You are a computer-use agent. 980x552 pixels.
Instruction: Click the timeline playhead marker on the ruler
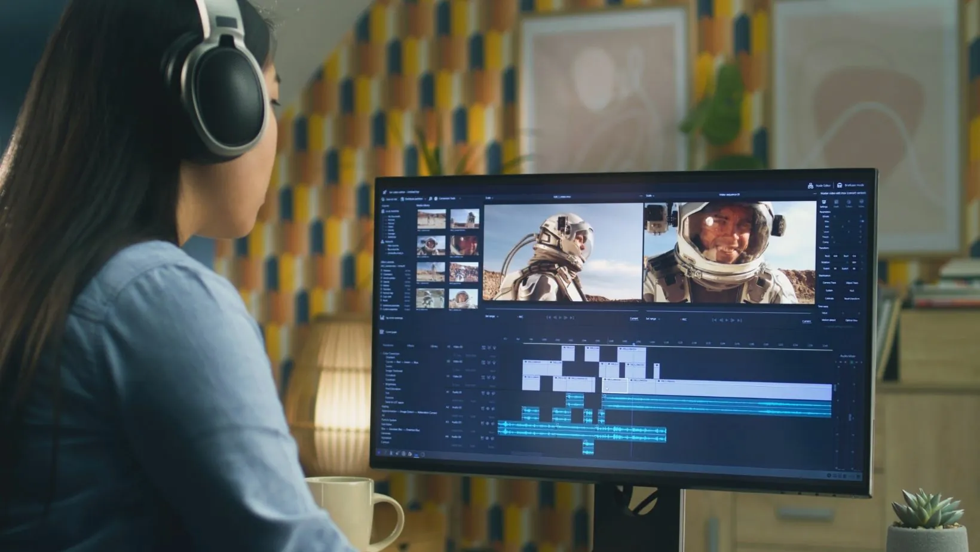click(x=633, y=344)
